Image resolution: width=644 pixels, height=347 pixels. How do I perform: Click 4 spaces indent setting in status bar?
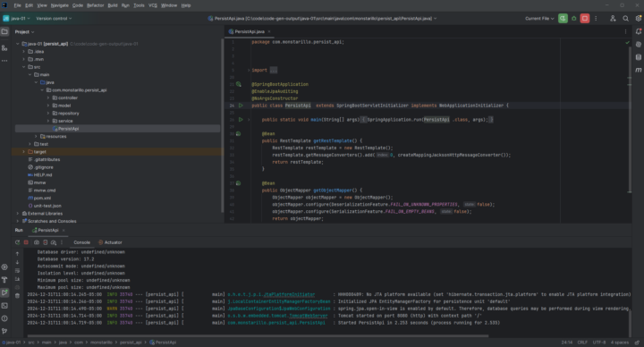619,343
